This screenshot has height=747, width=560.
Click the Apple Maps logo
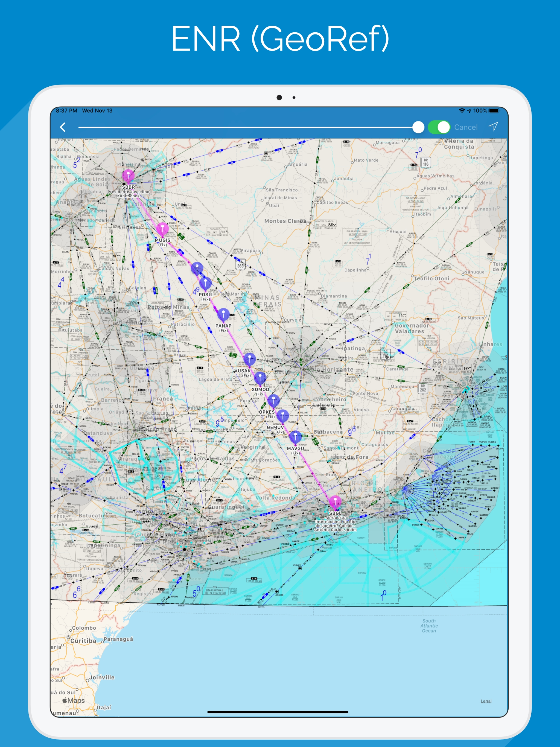pyautogui.click(x=74, y=701)
